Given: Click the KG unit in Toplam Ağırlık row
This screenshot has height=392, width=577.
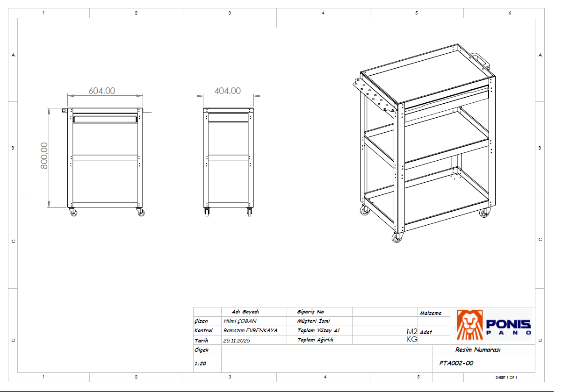Looking at the screenshot, I should pyautogui.click(x=412, y=340).
